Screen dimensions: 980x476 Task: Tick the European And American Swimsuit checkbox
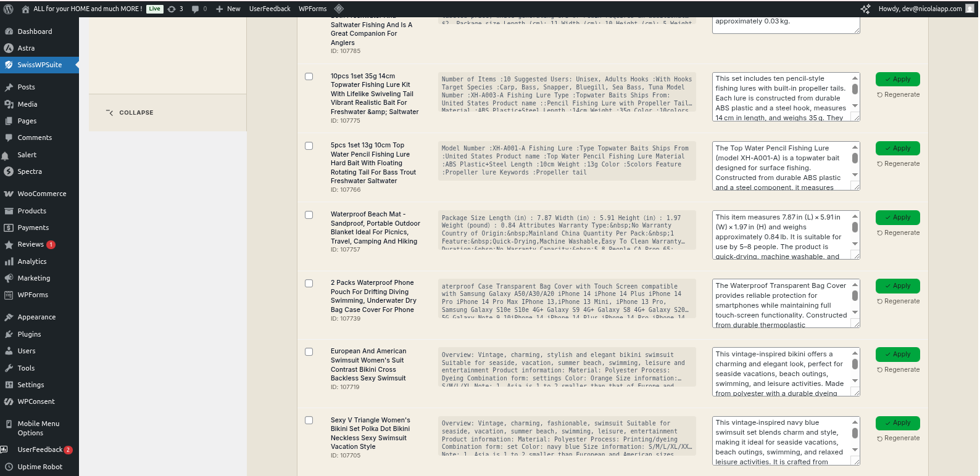309,352
